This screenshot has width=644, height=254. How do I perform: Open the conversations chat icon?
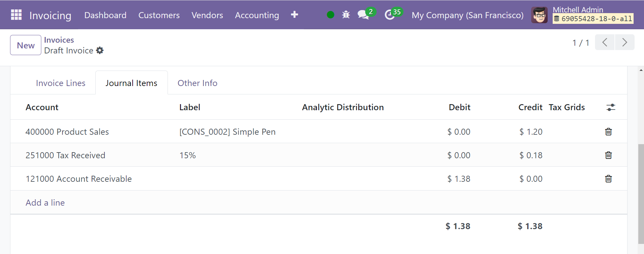363,15
